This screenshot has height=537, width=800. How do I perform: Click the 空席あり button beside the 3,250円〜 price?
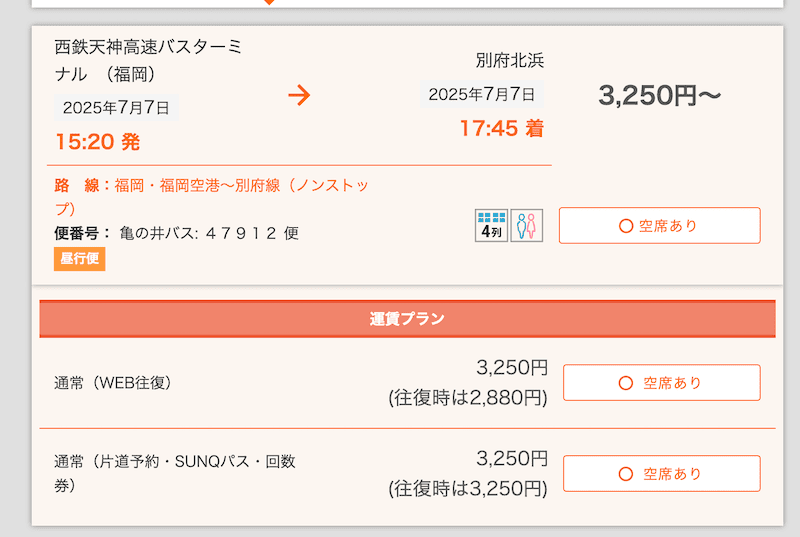[x=659, y=226]
